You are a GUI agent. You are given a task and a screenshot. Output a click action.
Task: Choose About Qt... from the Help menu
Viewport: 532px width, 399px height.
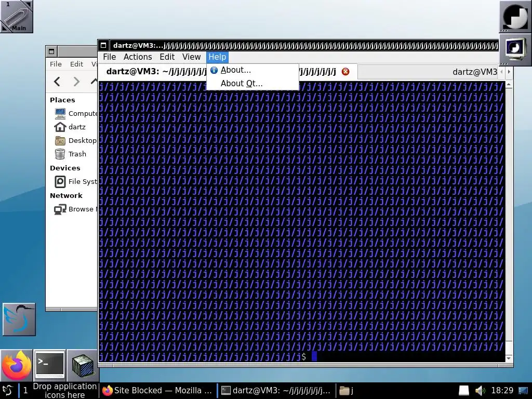[252, 84]
